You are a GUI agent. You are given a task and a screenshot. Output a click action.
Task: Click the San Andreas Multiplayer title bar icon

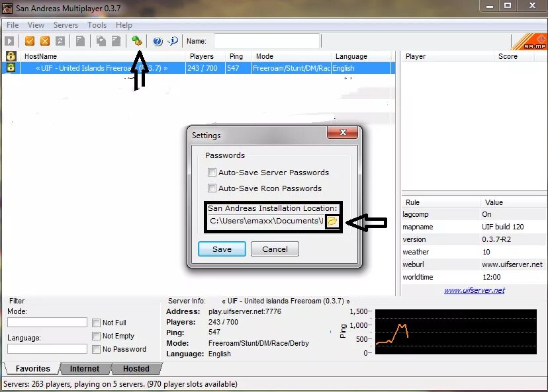[7, 8]
